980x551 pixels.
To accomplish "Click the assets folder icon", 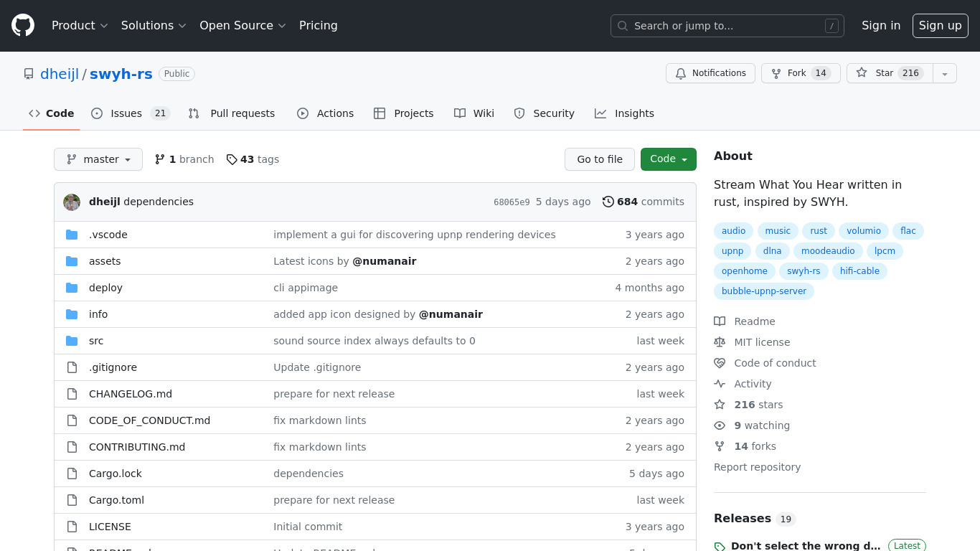I will tap(72, 261).
